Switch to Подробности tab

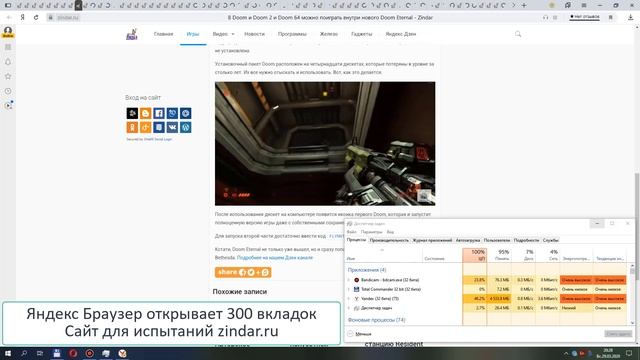(x=527, y=240)
